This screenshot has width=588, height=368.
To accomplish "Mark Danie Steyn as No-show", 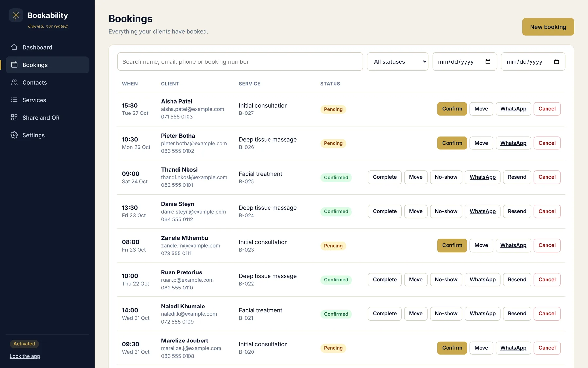I will click(446, 211).
